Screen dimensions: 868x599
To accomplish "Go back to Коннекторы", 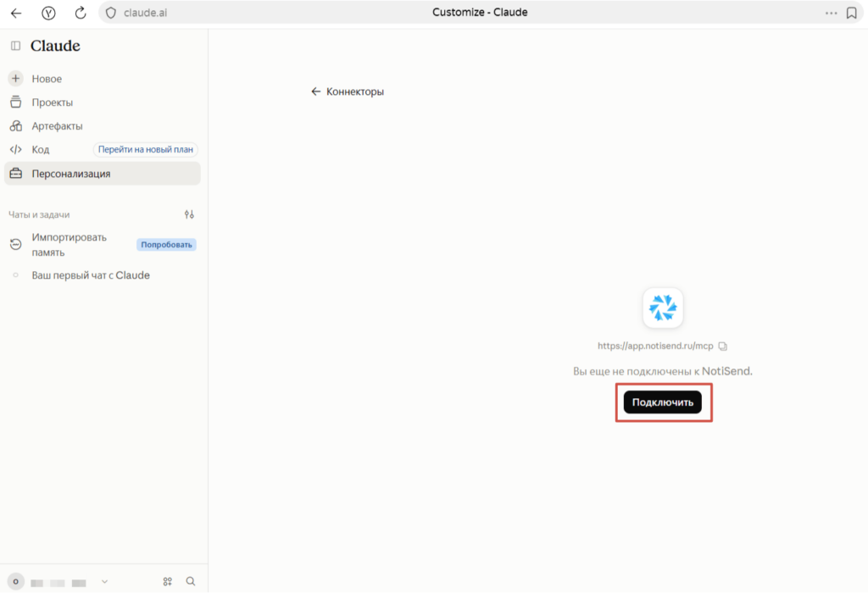I will [348, 92].
